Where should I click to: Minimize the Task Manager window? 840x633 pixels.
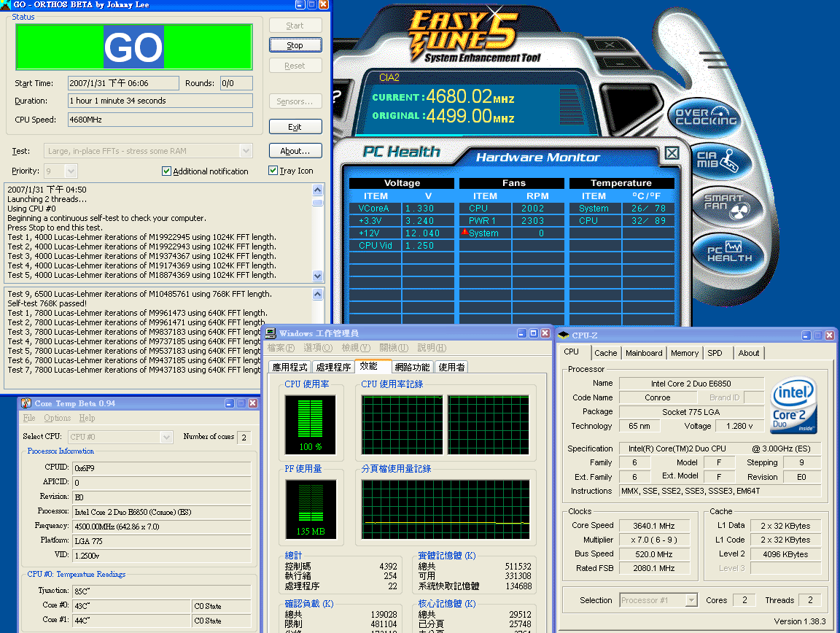tap(522, 333)
